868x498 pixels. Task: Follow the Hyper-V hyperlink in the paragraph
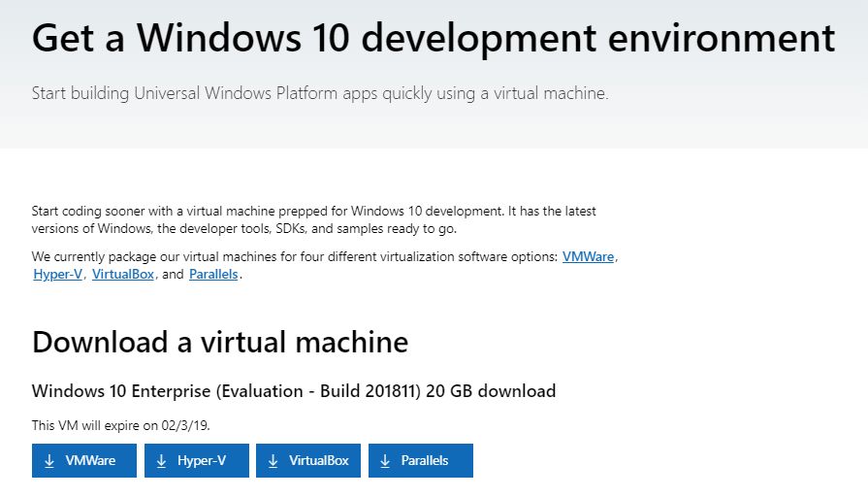point(57,274)
